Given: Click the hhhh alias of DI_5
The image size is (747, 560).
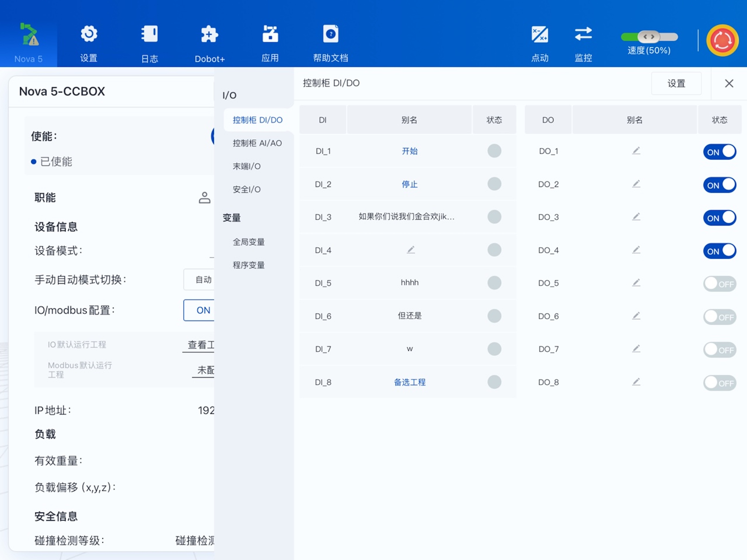Looking at the screenshot, I should pos(410,282).
